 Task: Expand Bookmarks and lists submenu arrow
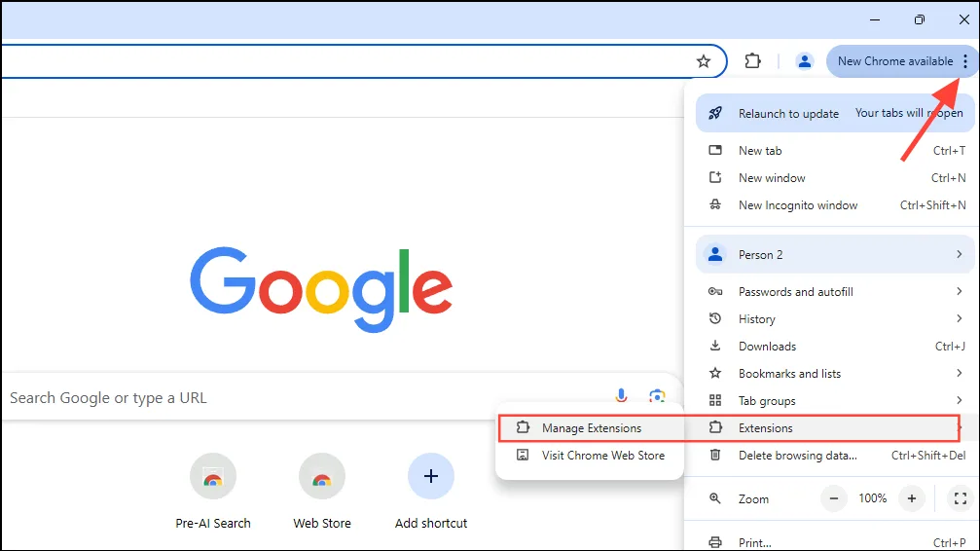(x=959, y=374)
